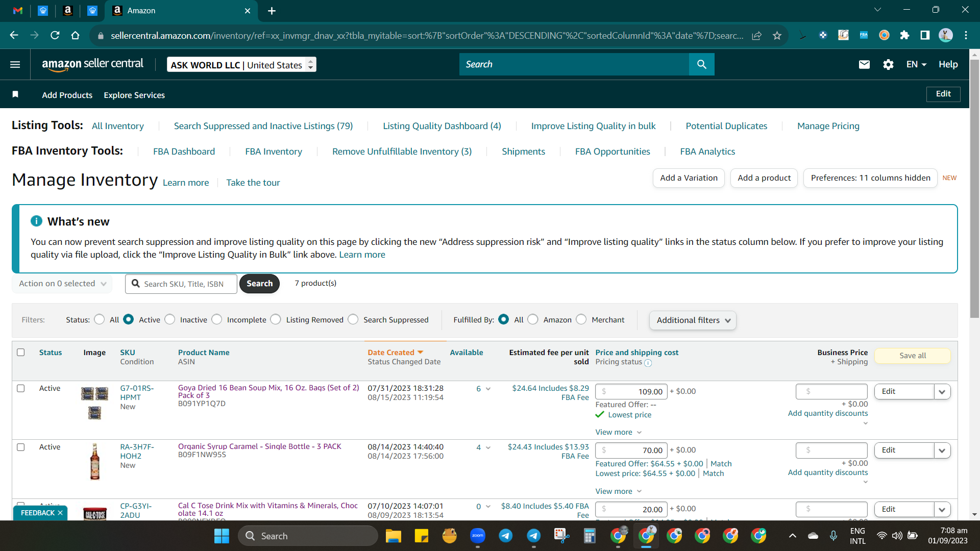
Task: Open Sticky Notes from the taskbar
Action: (422, 536)
